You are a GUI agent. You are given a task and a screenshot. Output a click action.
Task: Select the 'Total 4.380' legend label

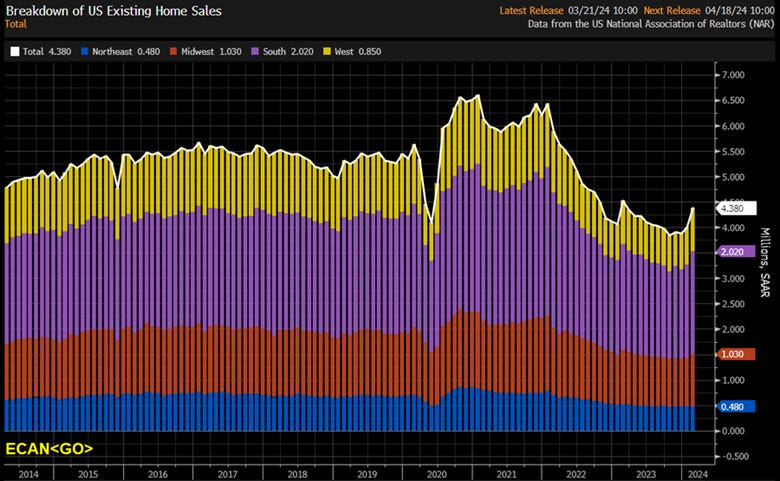[x=47, y=51]
